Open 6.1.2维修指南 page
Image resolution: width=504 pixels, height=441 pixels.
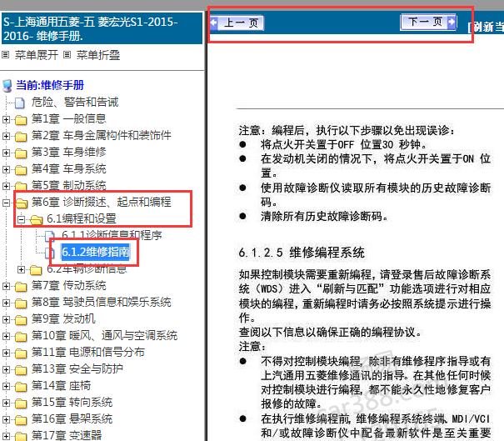(x=96, y=252)
